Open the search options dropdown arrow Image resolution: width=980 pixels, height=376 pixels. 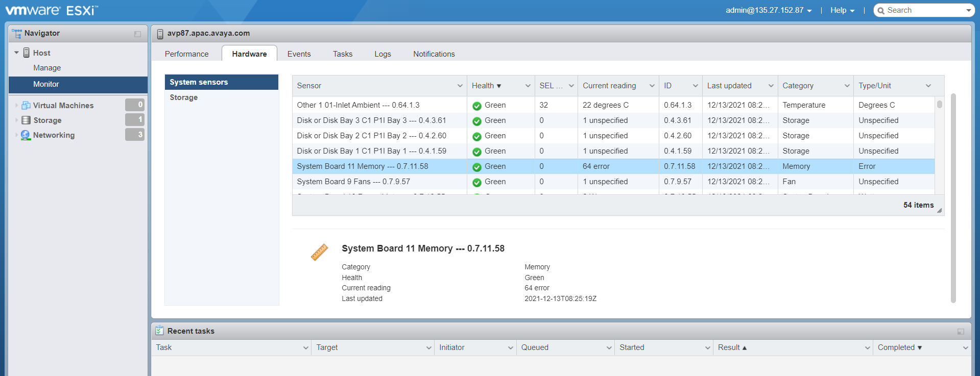tap(968, 10)
